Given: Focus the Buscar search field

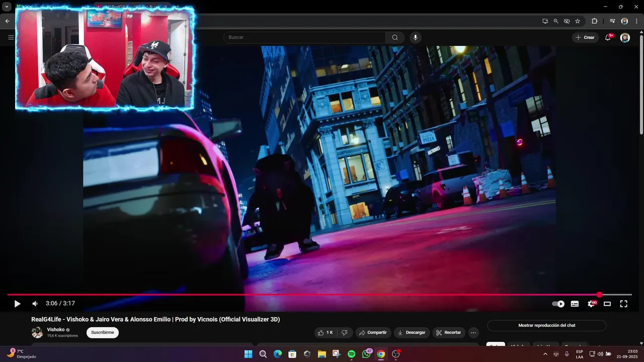Looking at the screenshot, I should tap(304, 37).
